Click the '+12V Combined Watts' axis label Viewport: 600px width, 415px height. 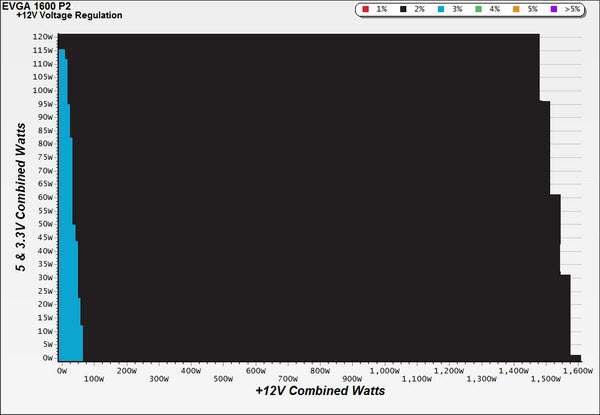[x=320, y=391]
